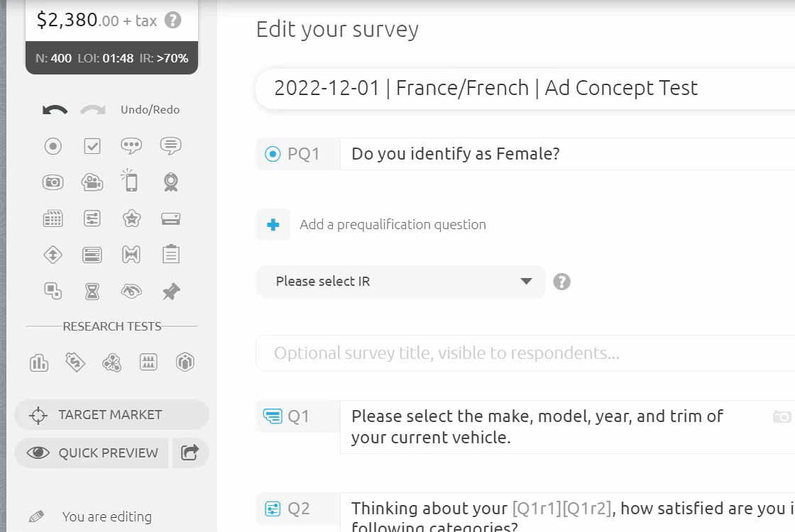The height and width of the screenshot is (532, 795).
Task: Edit the Q2 satisfaction question text
Action: coord(572,517)
